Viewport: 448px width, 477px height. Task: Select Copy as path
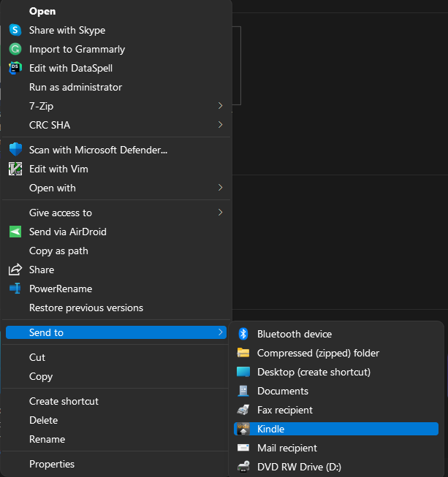(116, 251)
